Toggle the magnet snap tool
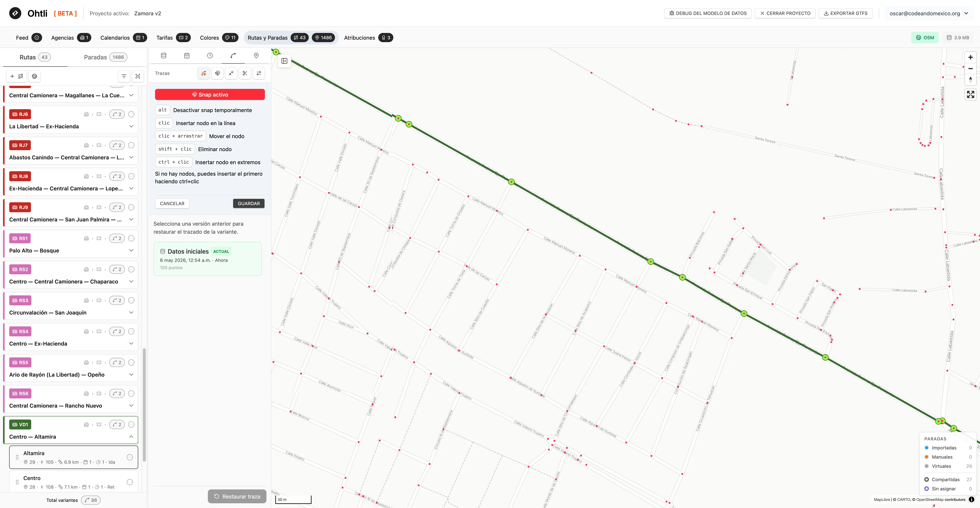 (218, 73)
